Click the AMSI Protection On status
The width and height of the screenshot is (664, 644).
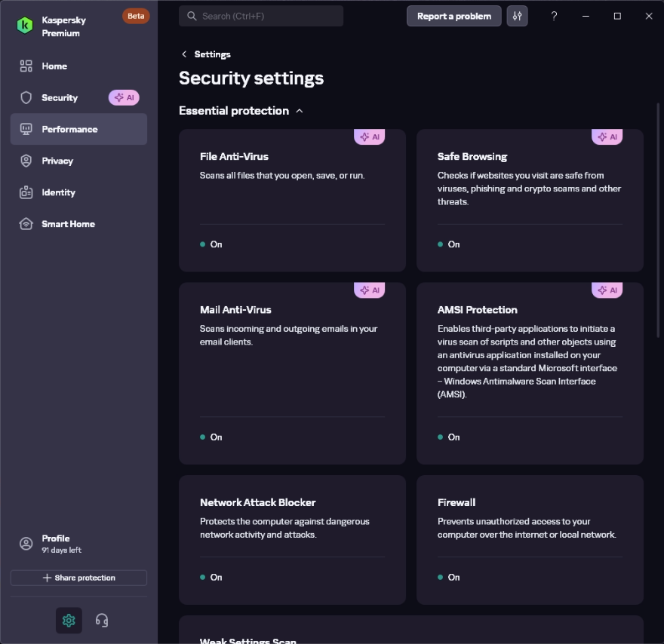pos(448,437)
